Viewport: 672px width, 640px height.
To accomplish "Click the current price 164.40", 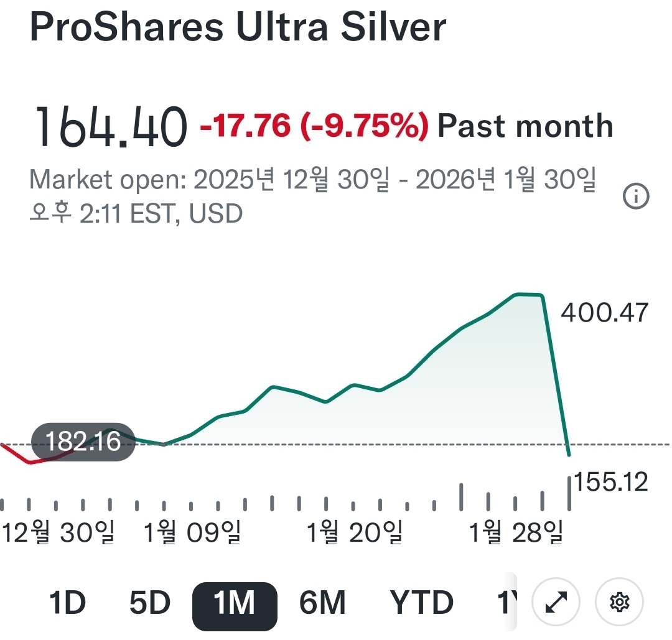I will tap(110, 127).
